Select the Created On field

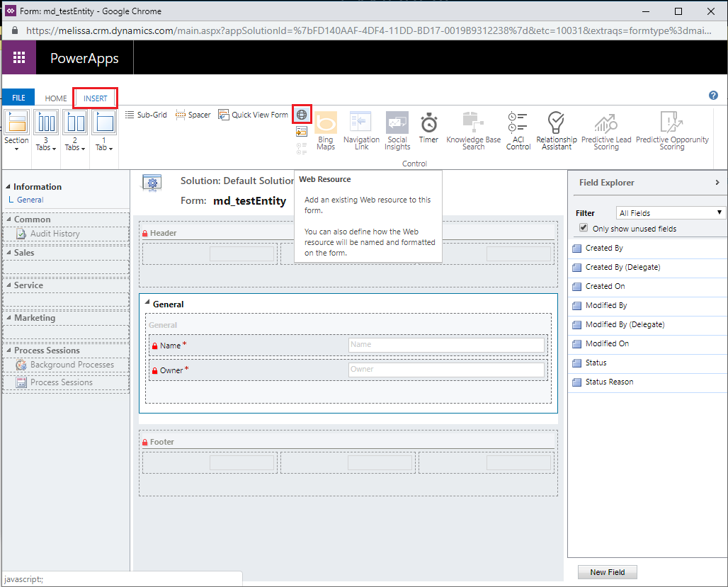click(x=648, y=287)
